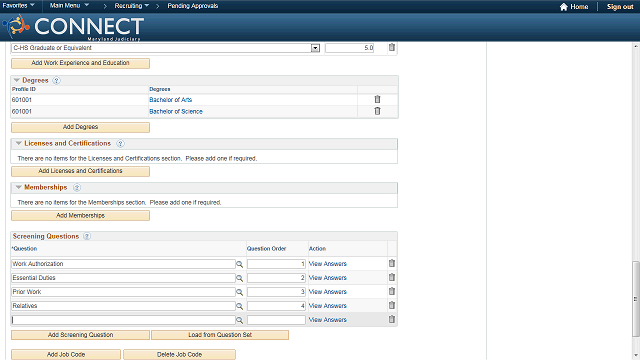Open help for Screening Questions
Viewport: 640px width, 360px height.
coord(87,236)
